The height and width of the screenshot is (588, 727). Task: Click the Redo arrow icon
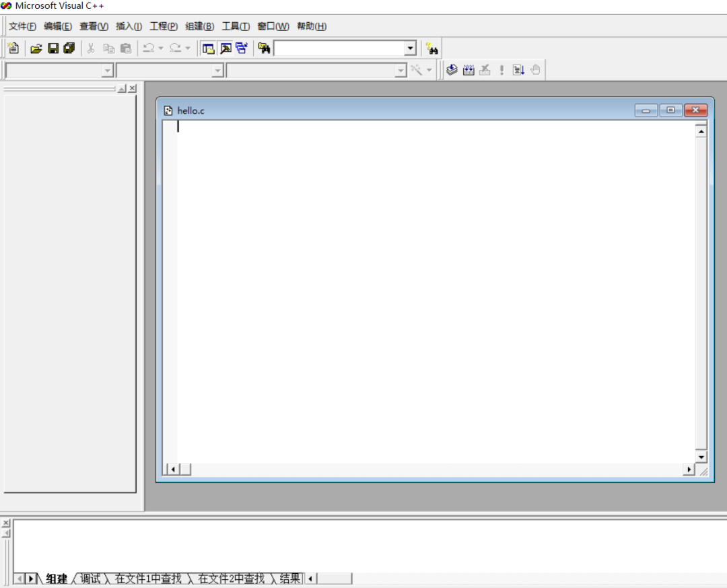click(x=175, y=48)
